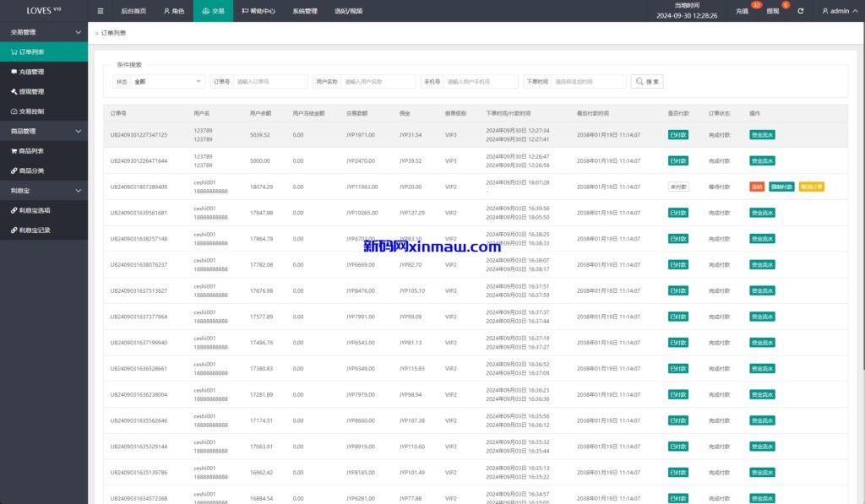Open 充值 notifications with the 12 badge

pyautogui.click(x=743, y=11)
